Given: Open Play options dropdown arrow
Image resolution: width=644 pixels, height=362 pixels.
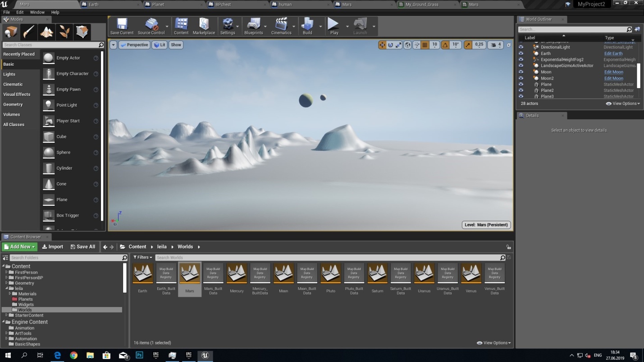Looking at the screenshot, I should click(x=347, y=27).
